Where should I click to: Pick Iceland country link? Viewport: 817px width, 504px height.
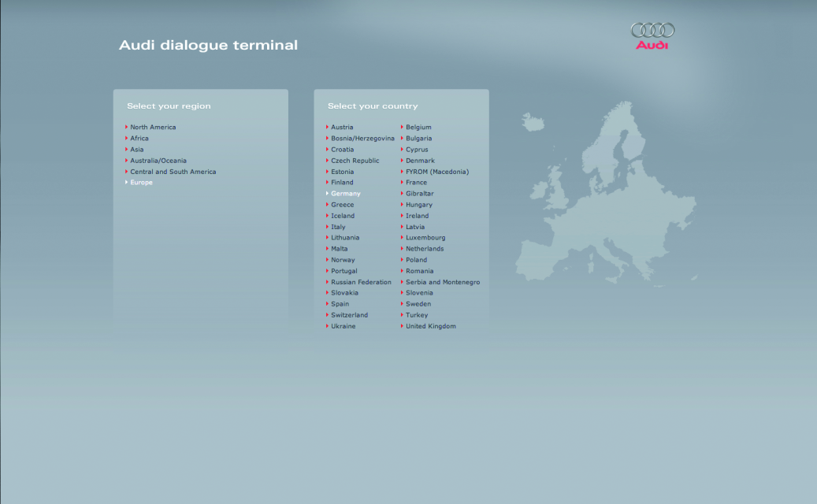(343, 216)
